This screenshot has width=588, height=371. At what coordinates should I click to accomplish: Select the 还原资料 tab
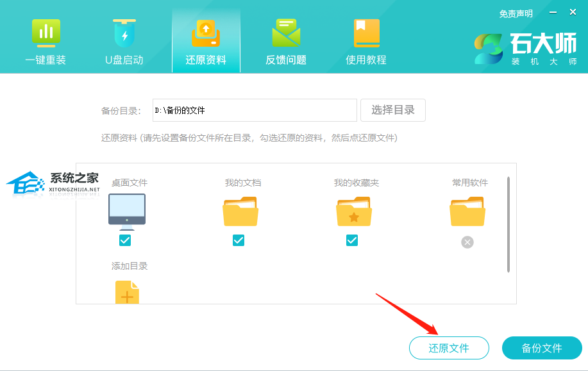click(206, 42)
